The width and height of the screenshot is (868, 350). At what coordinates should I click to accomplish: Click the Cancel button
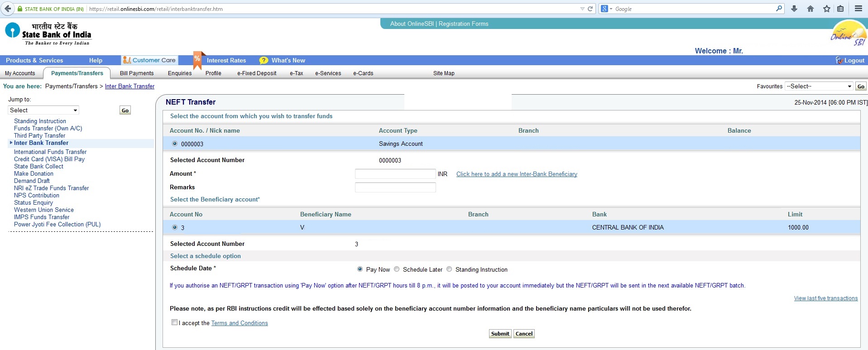click(524, 334)
